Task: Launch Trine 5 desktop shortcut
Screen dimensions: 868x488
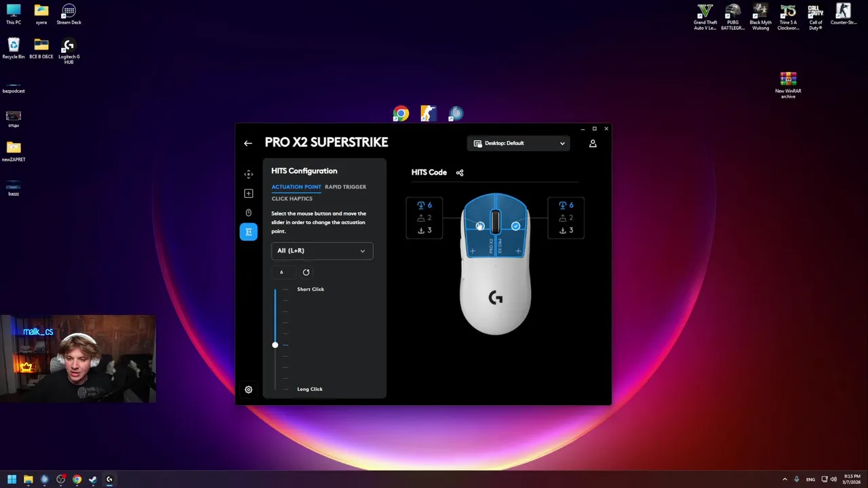Action: tap(788, 17)
